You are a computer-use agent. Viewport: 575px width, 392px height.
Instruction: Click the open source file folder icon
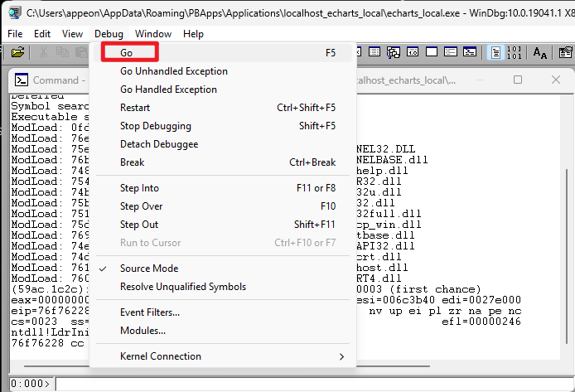pyautogui.click(x=17, y=52)
